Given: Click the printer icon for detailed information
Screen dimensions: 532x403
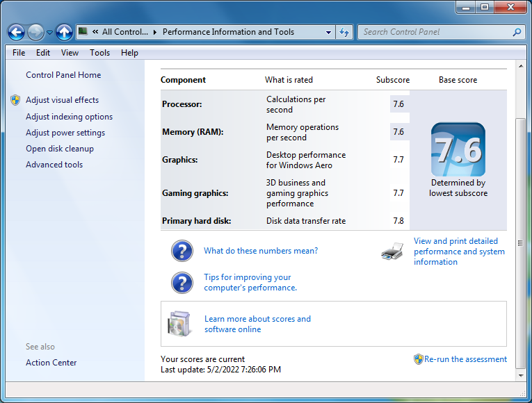Looking at the screenshot, I should [x=392, y=252].
